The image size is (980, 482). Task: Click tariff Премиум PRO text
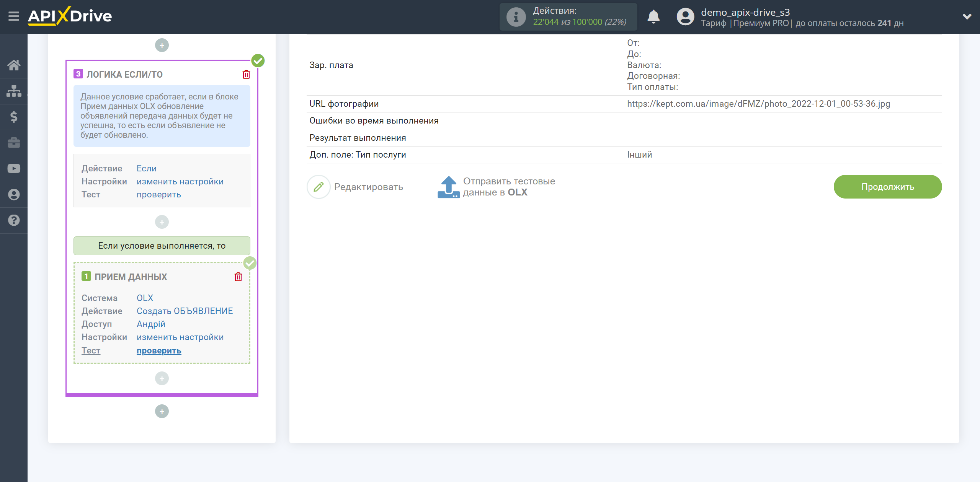click(x=761, y=23)
